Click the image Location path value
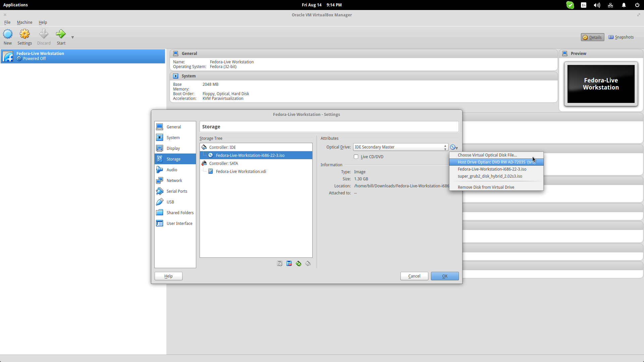 tap(401, 186)
